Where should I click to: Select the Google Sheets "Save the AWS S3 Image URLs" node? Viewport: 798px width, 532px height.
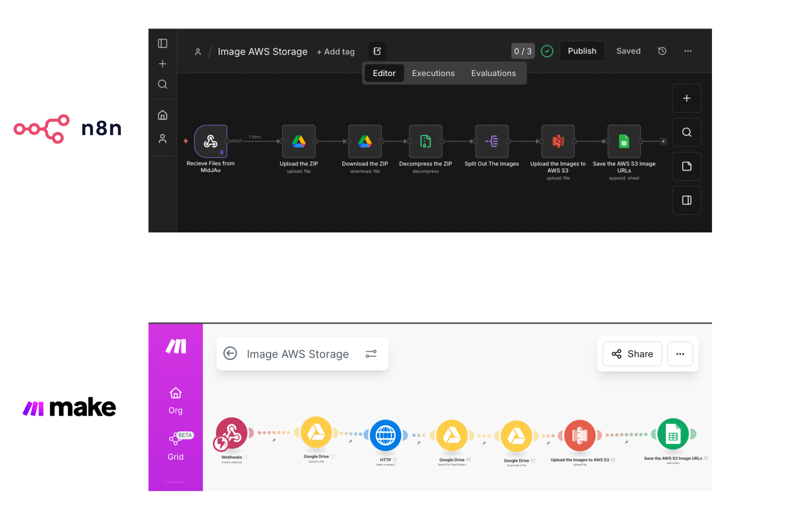623,141
